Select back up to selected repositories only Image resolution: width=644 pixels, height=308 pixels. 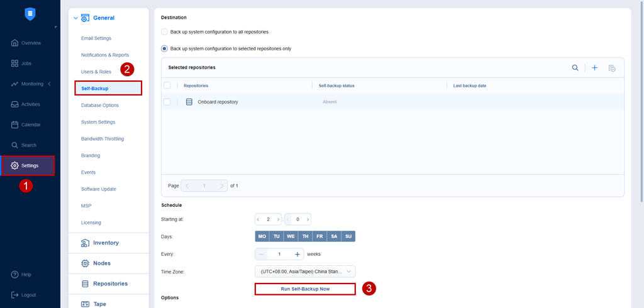point(164,48)
